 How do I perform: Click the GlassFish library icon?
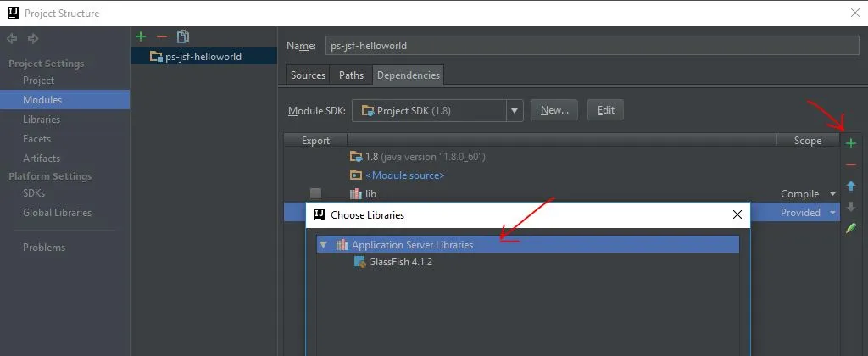click(359, 262)
